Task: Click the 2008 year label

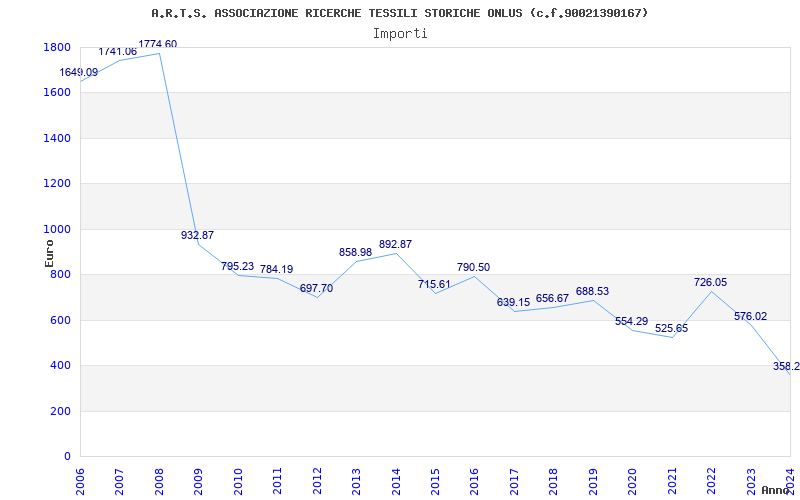Action: (159, 482)
